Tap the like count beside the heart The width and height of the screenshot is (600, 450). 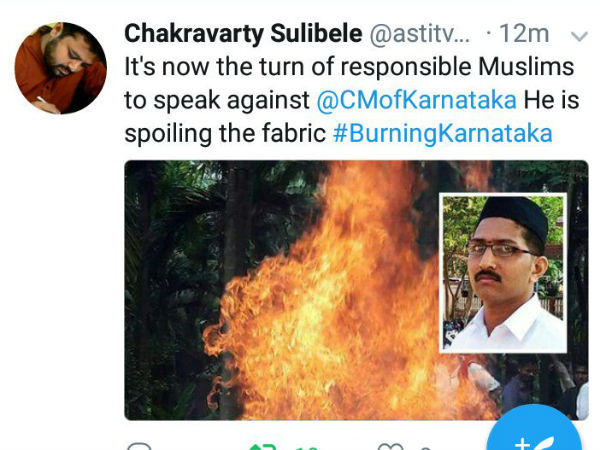coord(425,448)
